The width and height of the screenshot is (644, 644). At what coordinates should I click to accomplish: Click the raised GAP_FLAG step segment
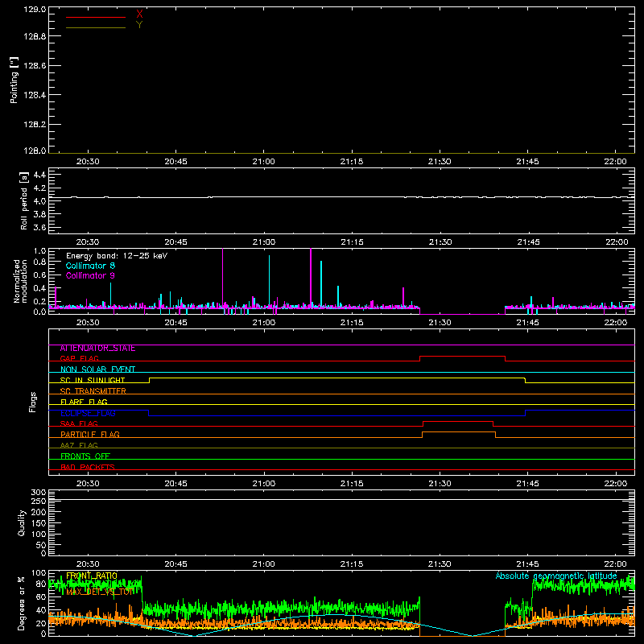coord(462,356)
